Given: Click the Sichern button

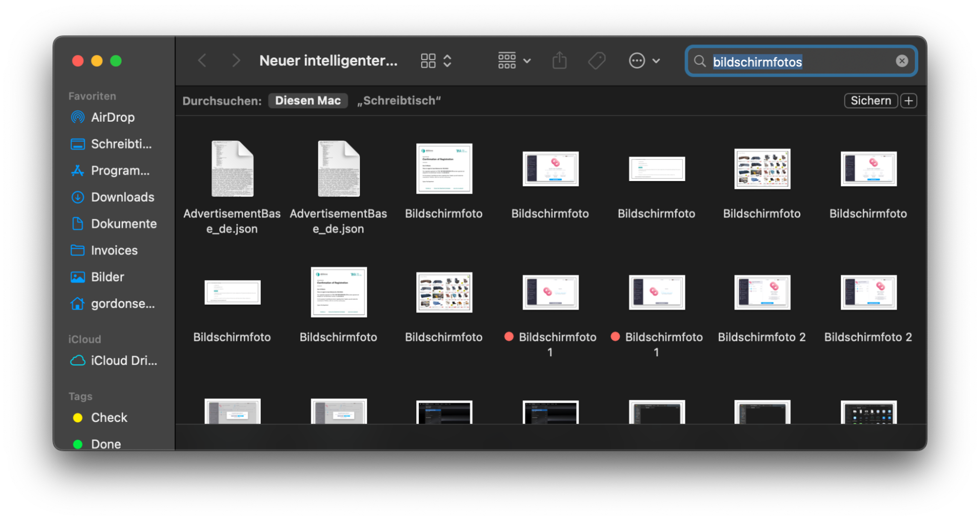Looking at the screenshot, I should pos(870,100).
